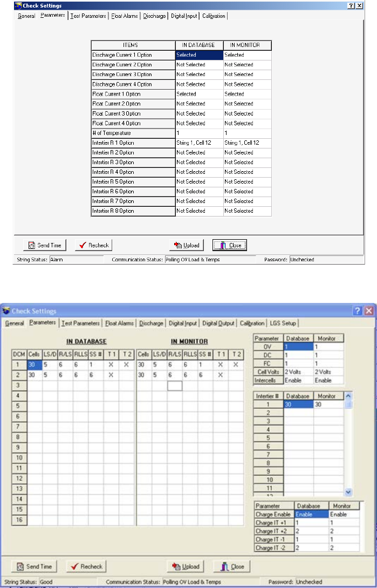The width and height of the screenshot is (377, 588).
Task: Click 'Discharge Current 2 Option' row label
Action: click(x=133, y=64)
